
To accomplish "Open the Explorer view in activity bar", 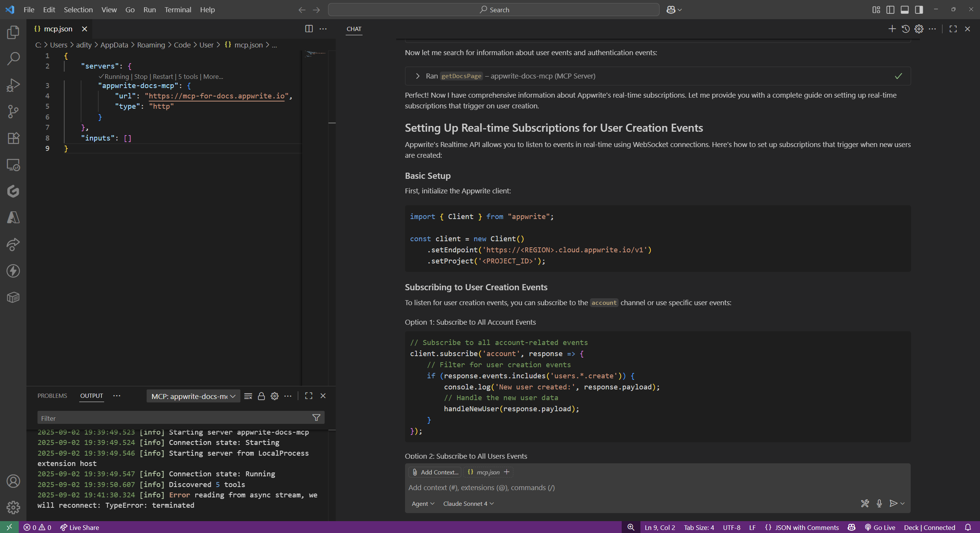I will tap(13, 32).
